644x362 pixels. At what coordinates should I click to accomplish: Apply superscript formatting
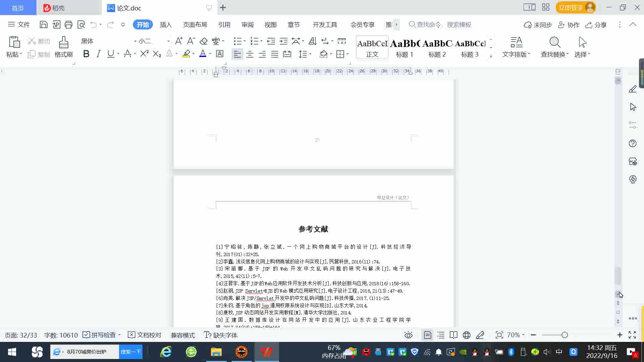pos(144,54)
